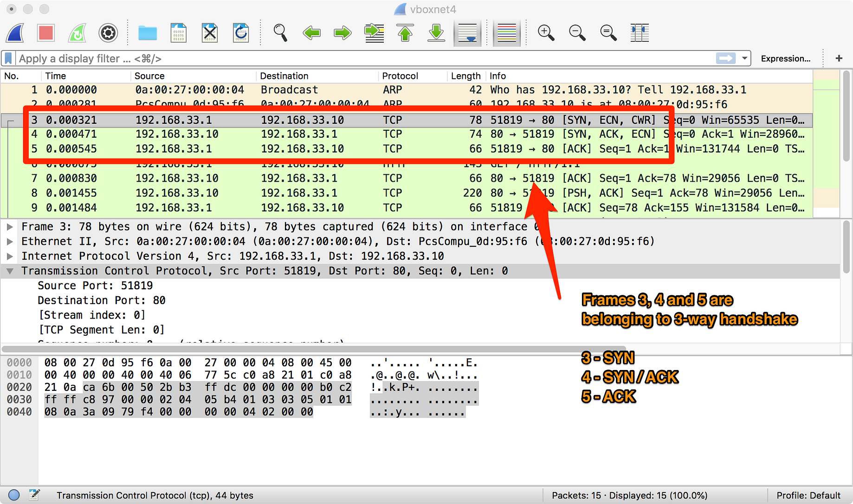Open capture options gear icon
The height and width of the screenshot is (504, 853).
(x=108, y=33)
